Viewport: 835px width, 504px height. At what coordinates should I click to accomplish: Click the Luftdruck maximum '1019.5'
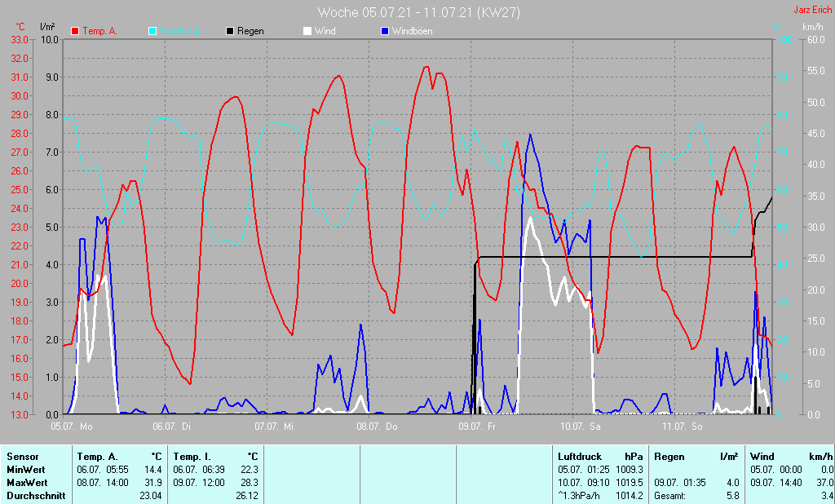629,483
